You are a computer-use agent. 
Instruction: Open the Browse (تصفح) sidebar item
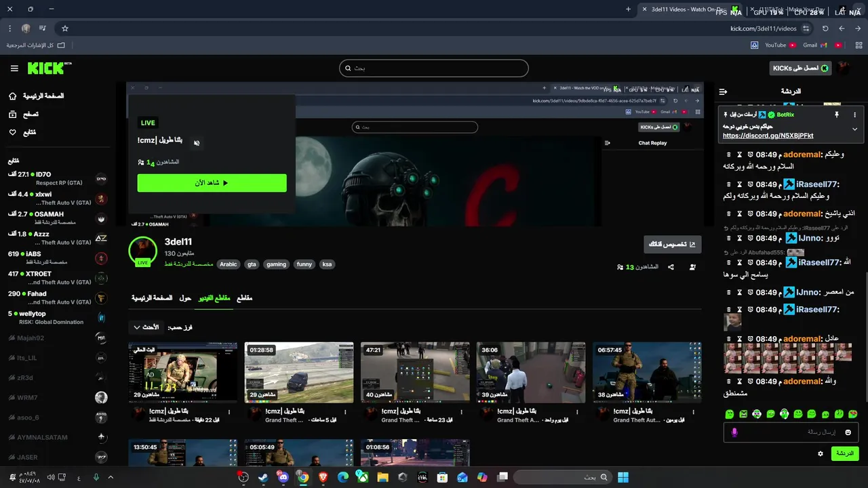point(24,115)
